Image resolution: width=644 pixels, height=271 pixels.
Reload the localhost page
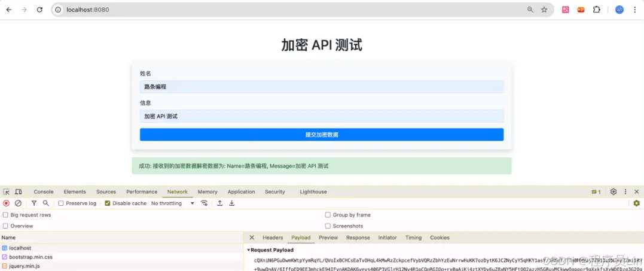(40, 10)
